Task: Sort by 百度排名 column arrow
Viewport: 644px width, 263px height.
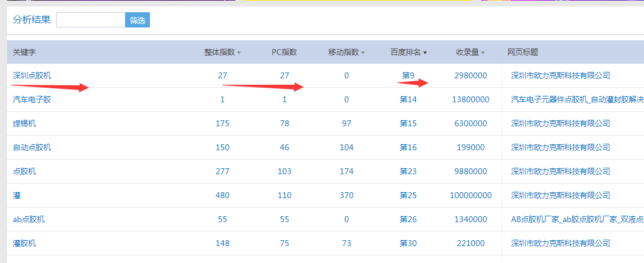Action: click(425, 53)
